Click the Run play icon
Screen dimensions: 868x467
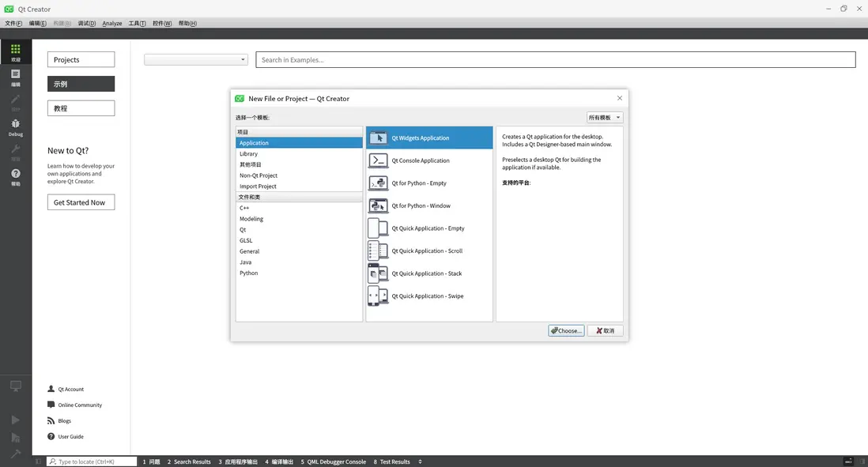point(16,420)
